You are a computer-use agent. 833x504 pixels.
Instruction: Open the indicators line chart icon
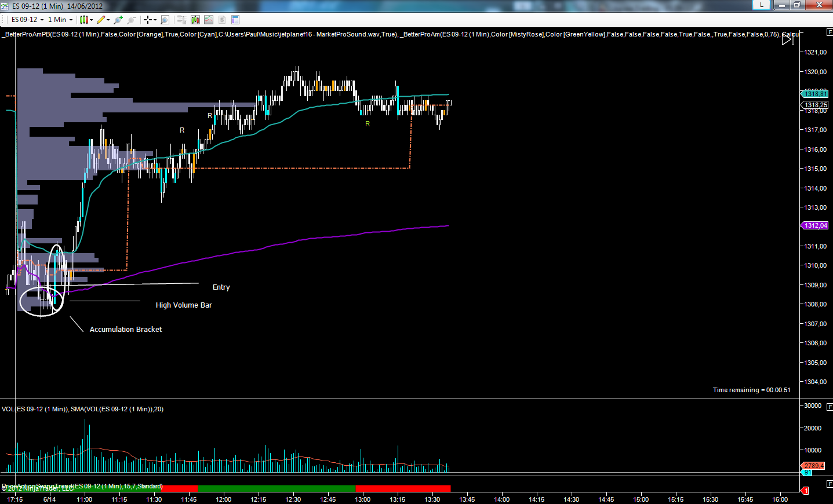click(209, 20)
